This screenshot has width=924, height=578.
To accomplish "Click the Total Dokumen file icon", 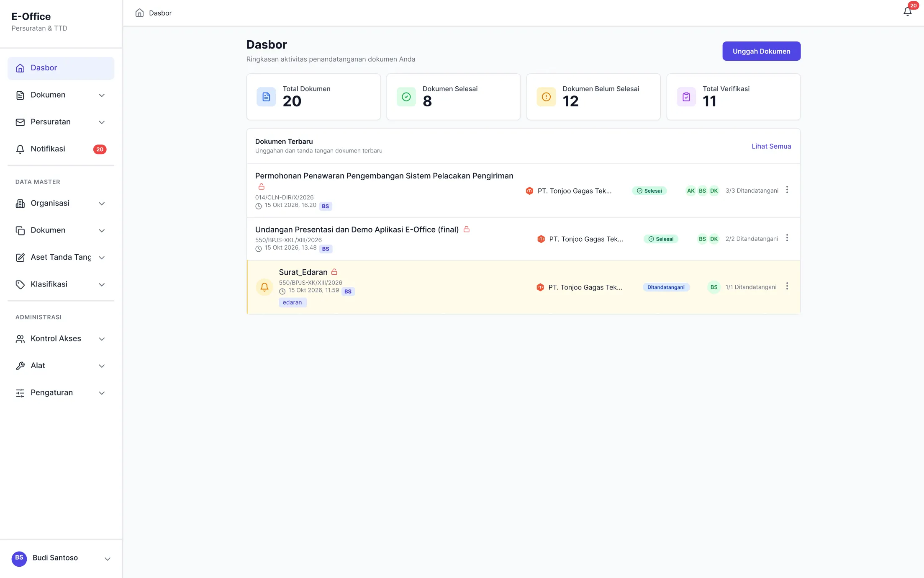I will tap(266, 97).
